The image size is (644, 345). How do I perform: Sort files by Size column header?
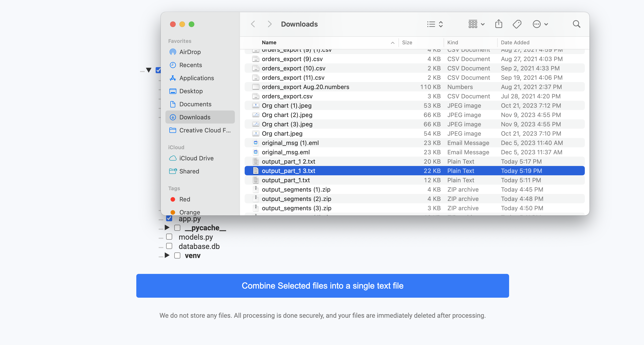click(x=407, y=42)
